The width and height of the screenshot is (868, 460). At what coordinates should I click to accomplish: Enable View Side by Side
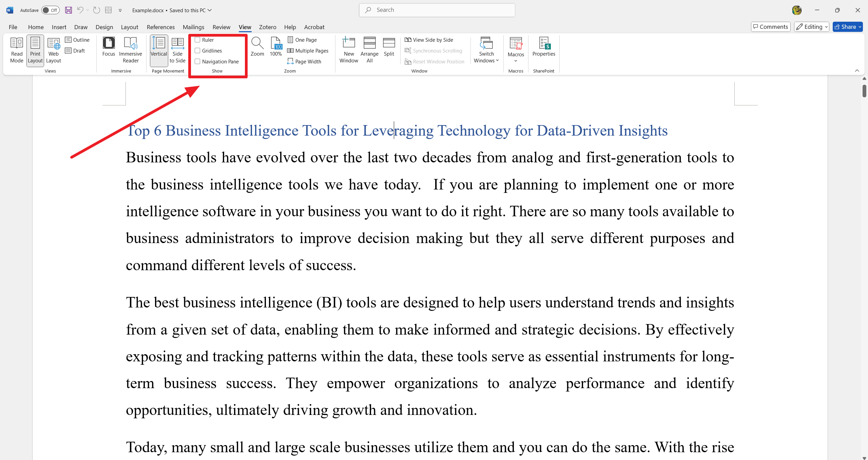[429, 40]
